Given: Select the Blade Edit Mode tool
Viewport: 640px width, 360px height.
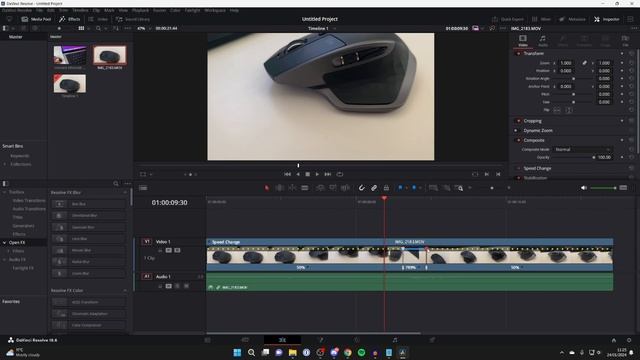Looking at the screenshot, I should tap(304, 188).
